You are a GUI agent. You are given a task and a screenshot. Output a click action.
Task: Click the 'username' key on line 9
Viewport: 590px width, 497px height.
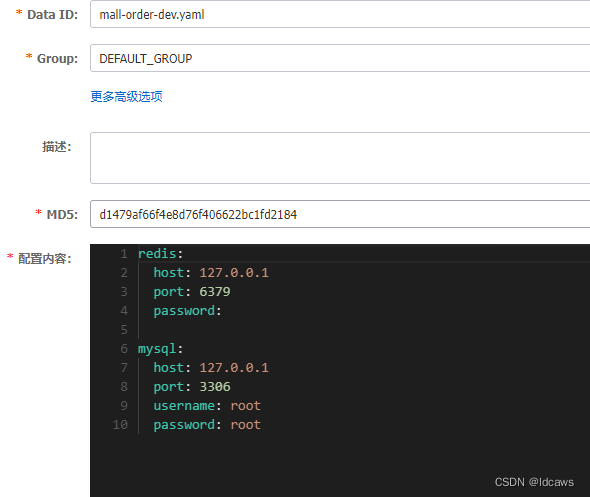tap(184, 406)
